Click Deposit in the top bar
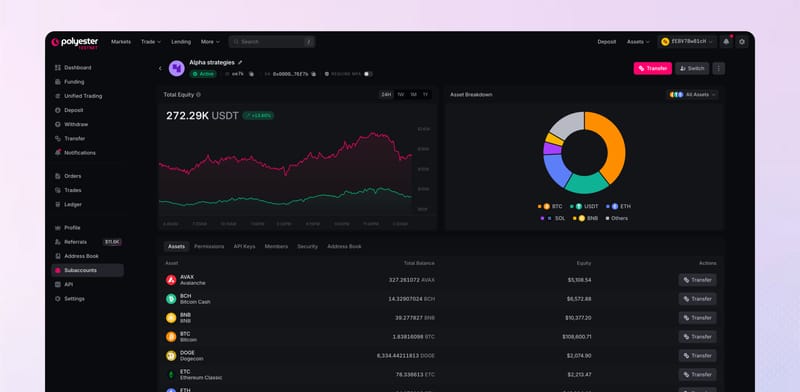 (x=607, y=42)
